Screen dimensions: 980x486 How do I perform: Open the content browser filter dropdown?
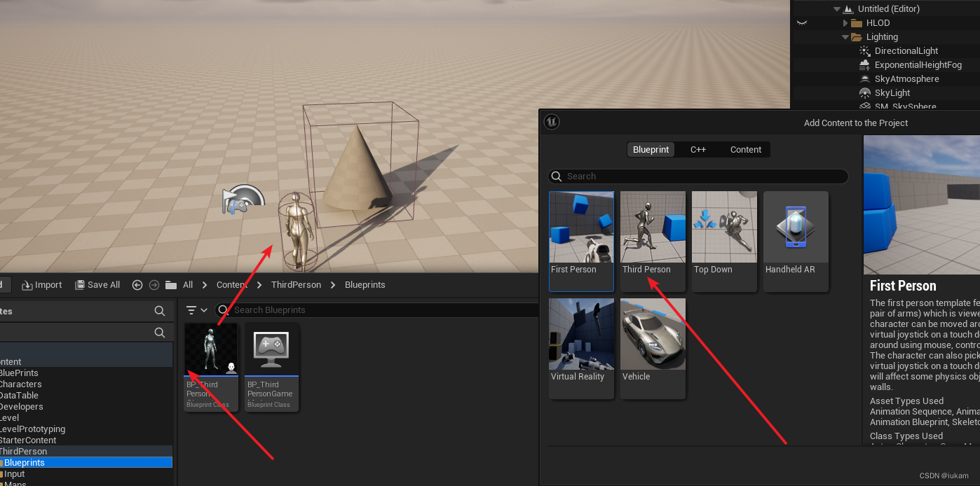[x=196, y=310]
